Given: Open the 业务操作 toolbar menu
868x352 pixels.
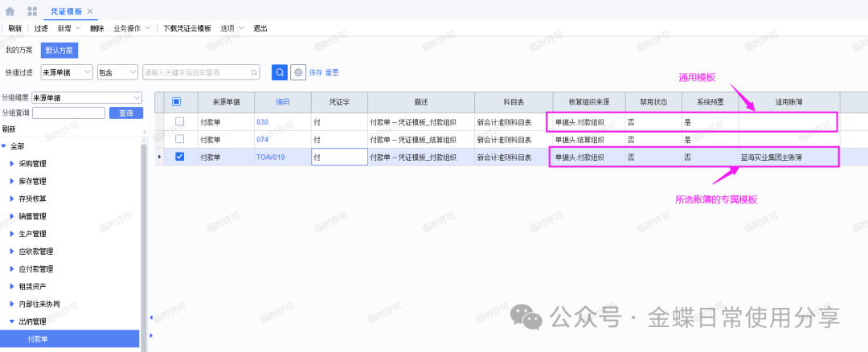Looking at the screenshot, I should [131, 28].
